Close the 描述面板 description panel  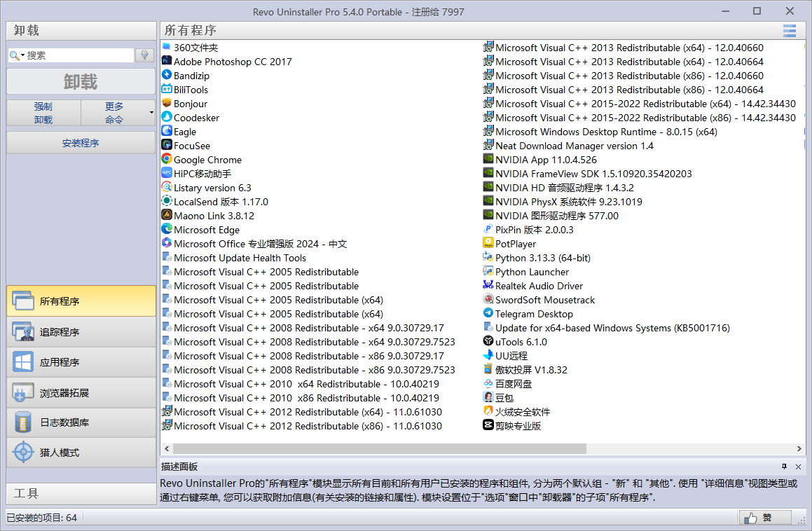click(798, 467)
